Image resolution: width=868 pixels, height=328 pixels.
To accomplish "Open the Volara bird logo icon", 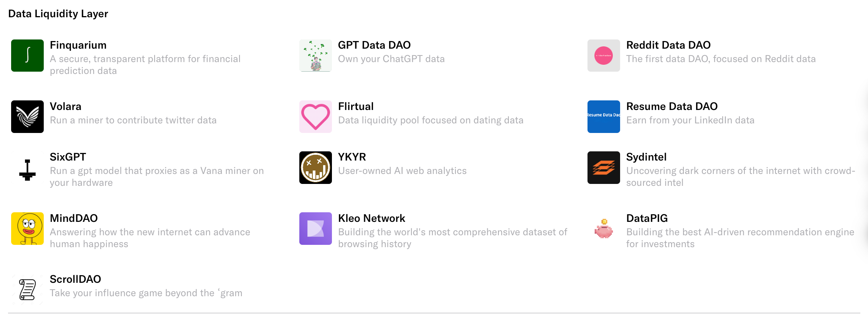I will coord(27,116).
